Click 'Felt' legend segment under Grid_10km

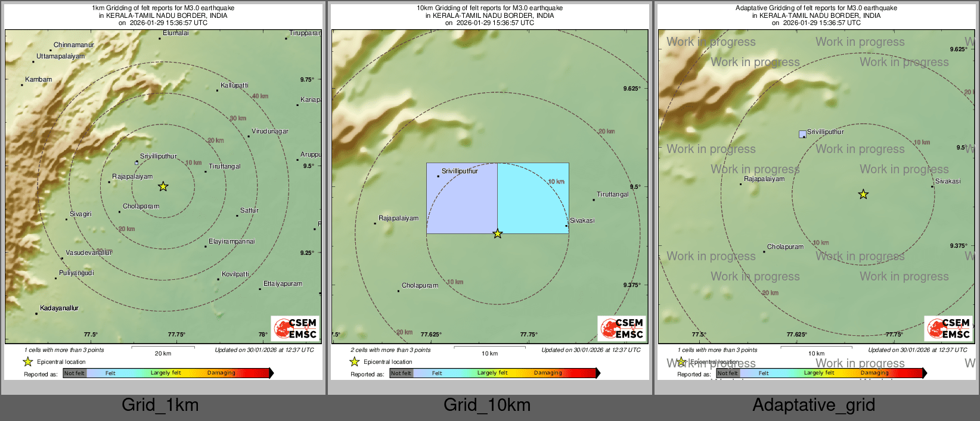point(437,373)
